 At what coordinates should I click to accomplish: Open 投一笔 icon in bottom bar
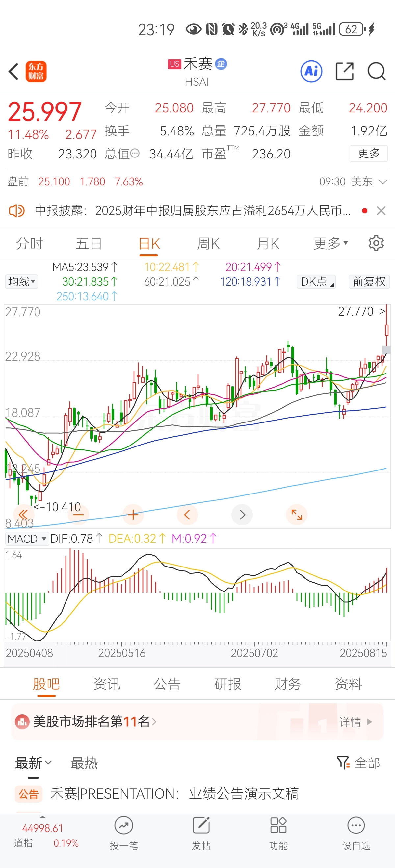coord(124,825)
